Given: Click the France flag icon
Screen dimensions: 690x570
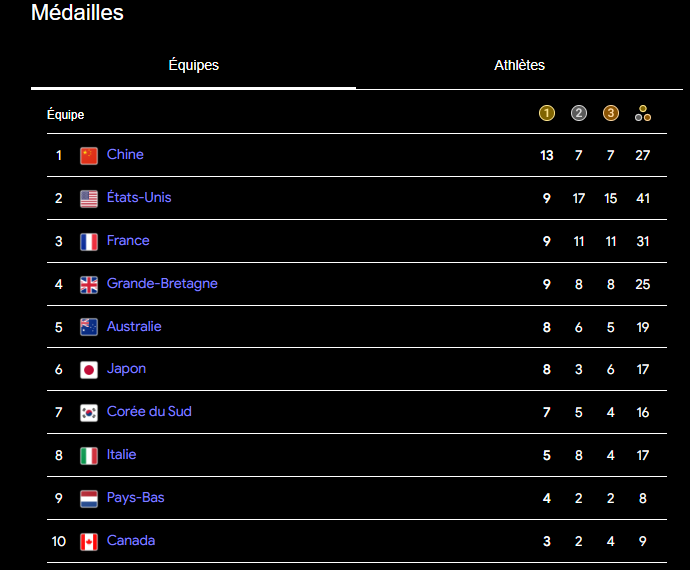Looking at the screenshot, I should (89, 241).
